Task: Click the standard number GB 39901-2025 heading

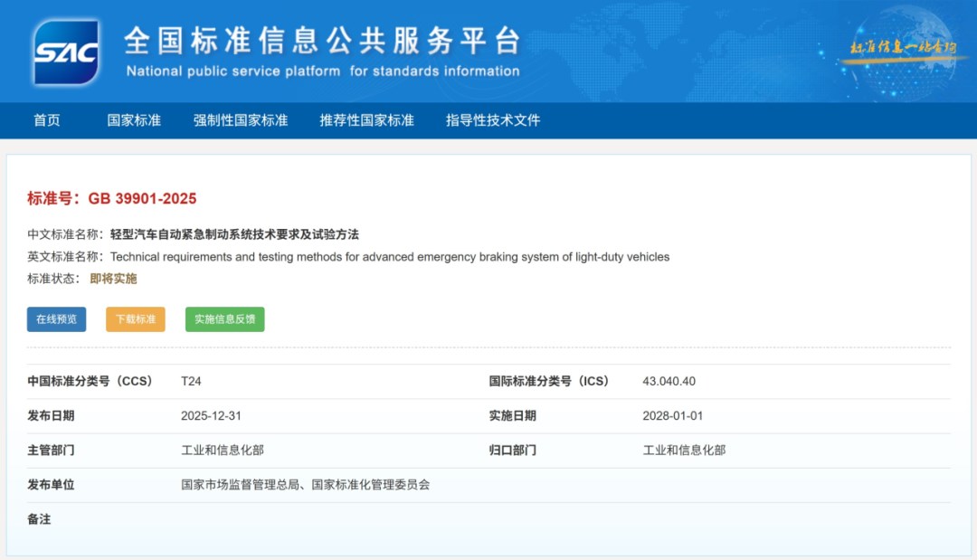Action: coord(142,199)
